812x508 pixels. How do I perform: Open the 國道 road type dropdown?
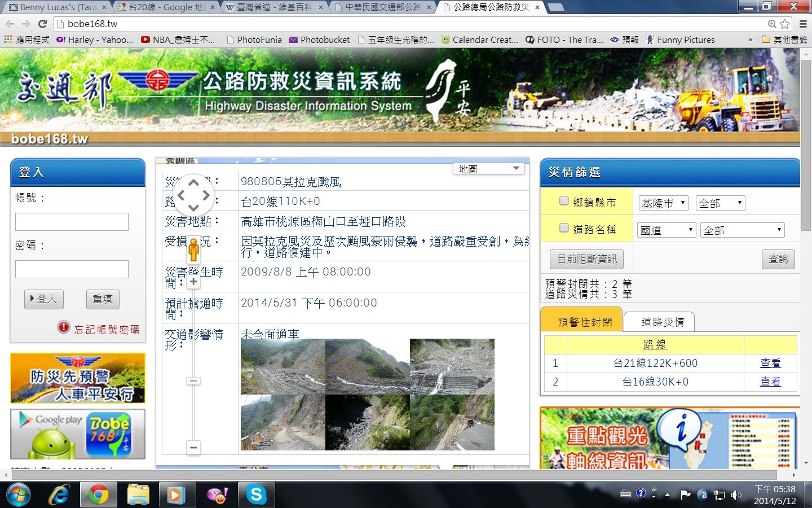pyautogui.click(x=667, y=230)
